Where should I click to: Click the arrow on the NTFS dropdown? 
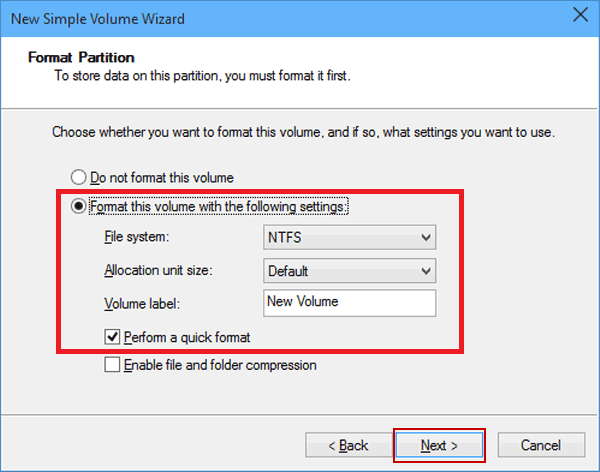pyautogui.click(x=427, y=238)
